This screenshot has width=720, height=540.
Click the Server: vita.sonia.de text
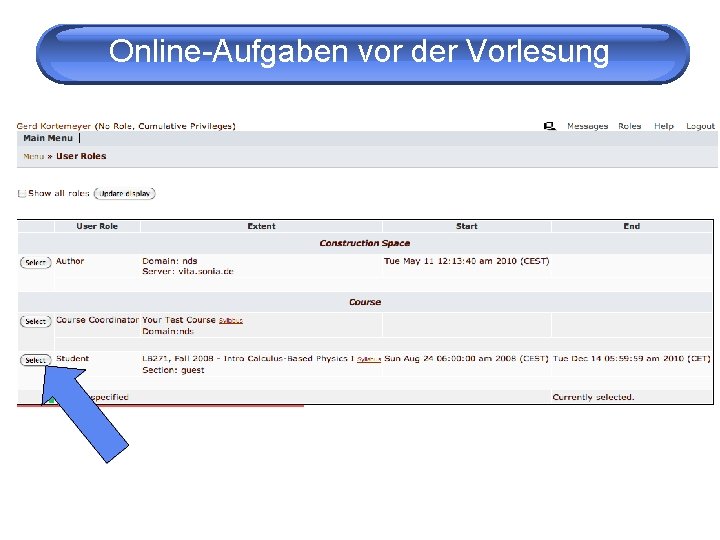(x=188, y=271)
